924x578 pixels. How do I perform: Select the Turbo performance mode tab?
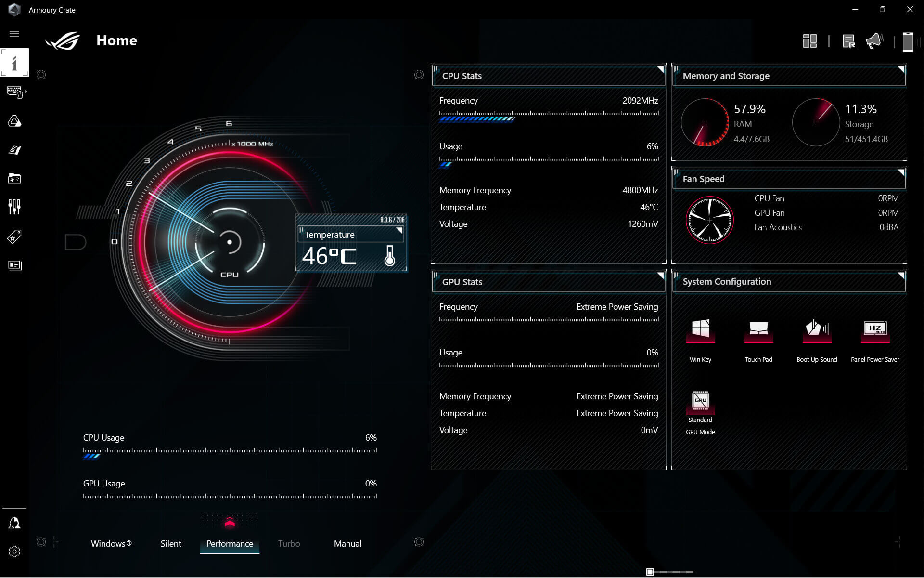point(289,543)
